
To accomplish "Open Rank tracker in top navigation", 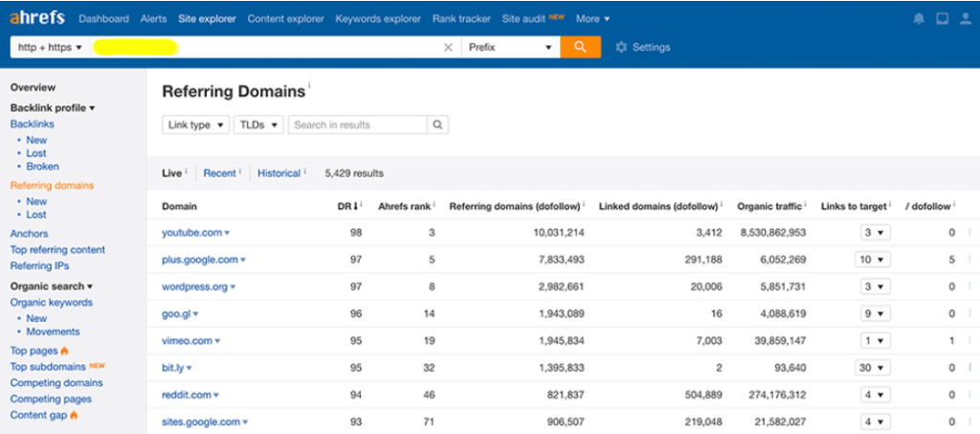I will 461,19.
